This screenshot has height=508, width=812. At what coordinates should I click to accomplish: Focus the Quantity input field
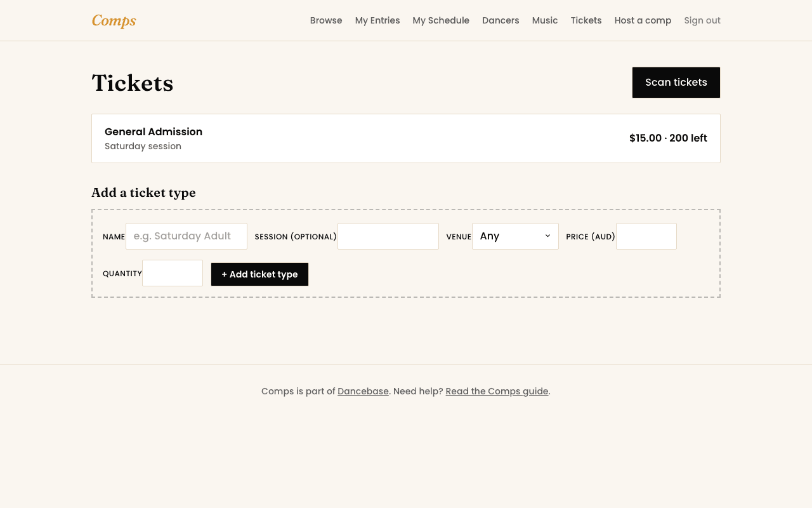173,273
